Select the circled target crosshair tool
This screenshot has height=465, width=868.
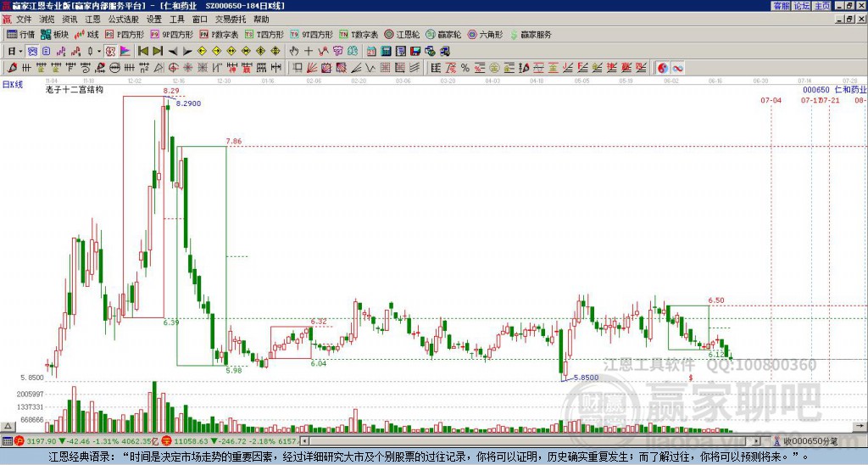[173, 68]
